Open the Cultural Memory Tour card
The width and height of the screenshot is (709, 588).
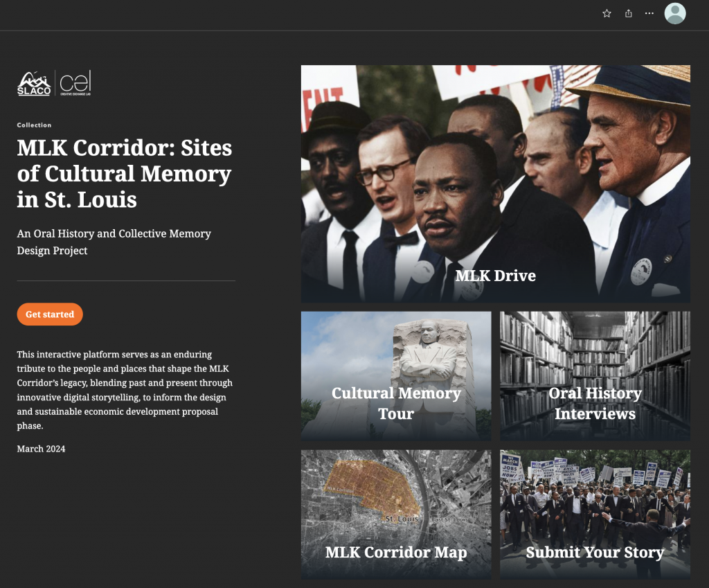pos(396,376)
